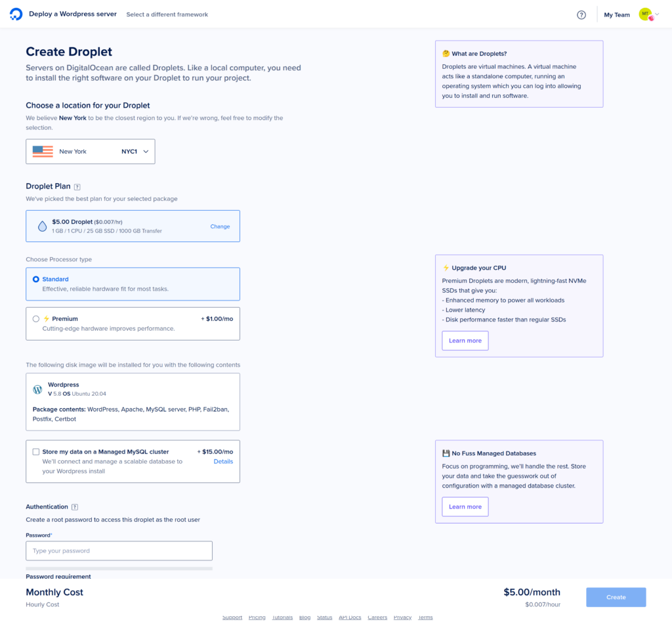Open the New York NYC1 region dropdown
Image resolution: width=672 pixels, height=628 pixels.
coord(91,152)
